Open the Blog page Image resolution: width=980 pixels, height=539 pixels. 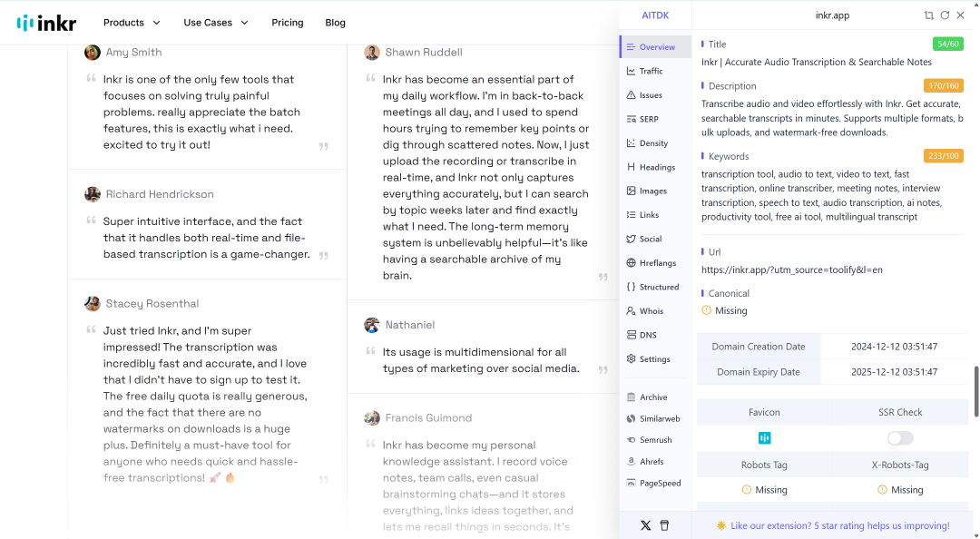[335, 23]
